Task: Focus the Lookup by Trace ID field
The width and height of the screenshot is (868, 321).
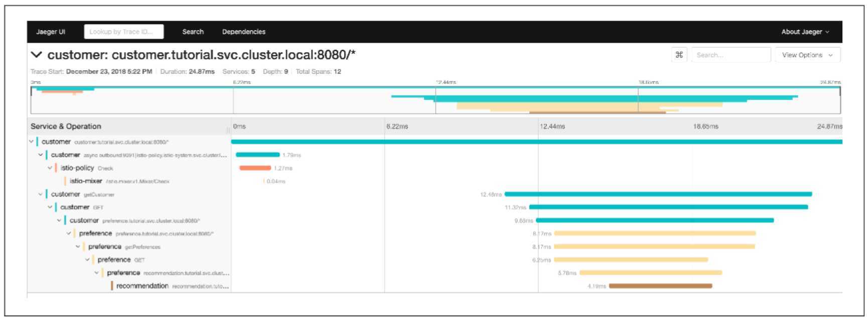Action: pyautogui.click(x=123, y=32)
